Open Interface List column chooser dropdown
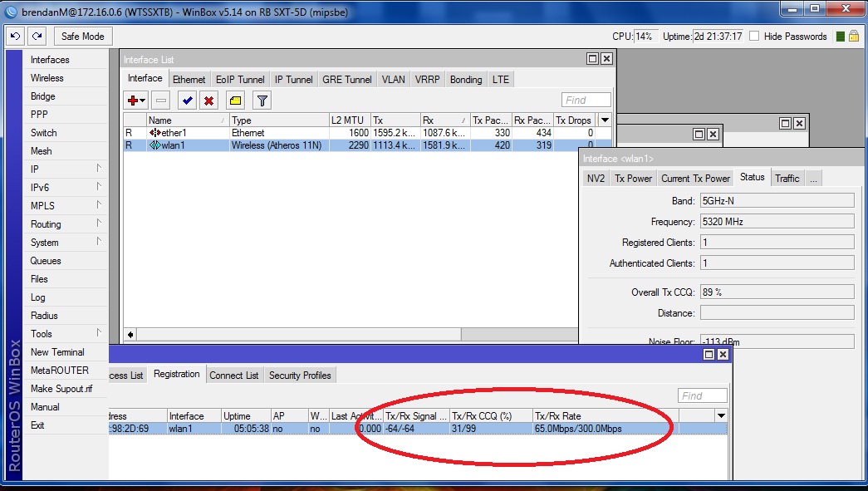 click(x=605, y=120)
